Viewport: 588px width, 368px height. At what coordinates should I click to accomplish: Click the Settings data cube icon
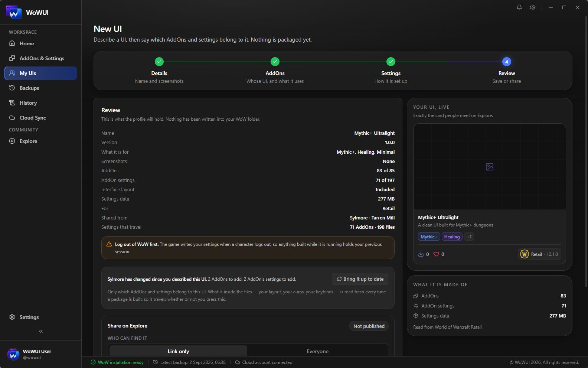(416, 316)
